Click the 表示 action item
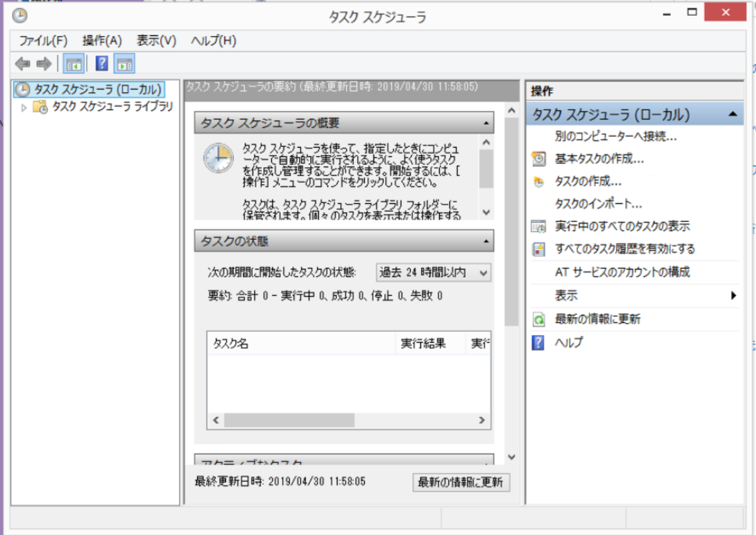 (566, 295)
